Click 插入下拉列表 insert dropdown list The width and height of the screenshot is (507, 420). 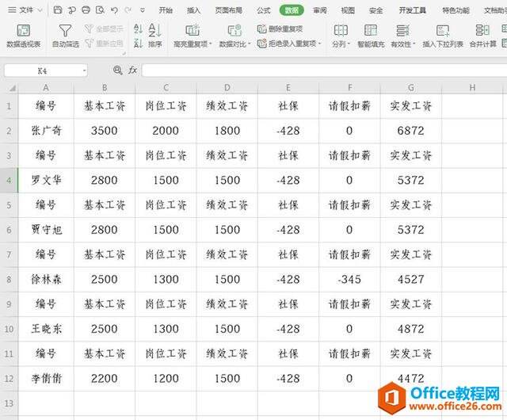[443, 36]
